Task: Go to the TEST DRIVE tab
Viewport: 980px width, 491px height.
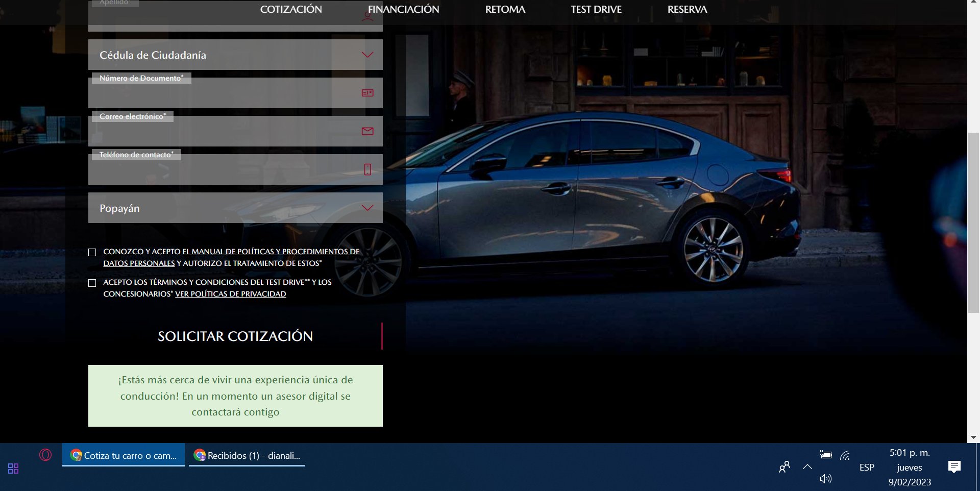Action: 596,9
